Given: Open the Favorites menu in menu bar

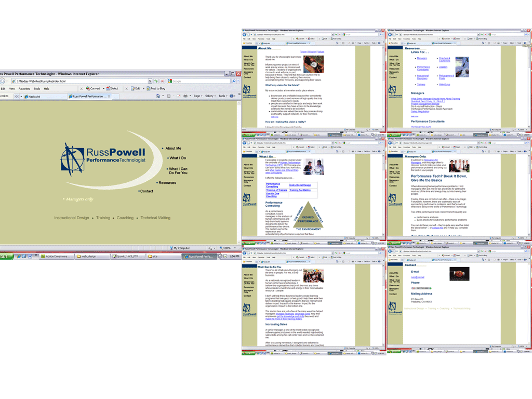Looking at the screenshot, I should tap(24, 89).
